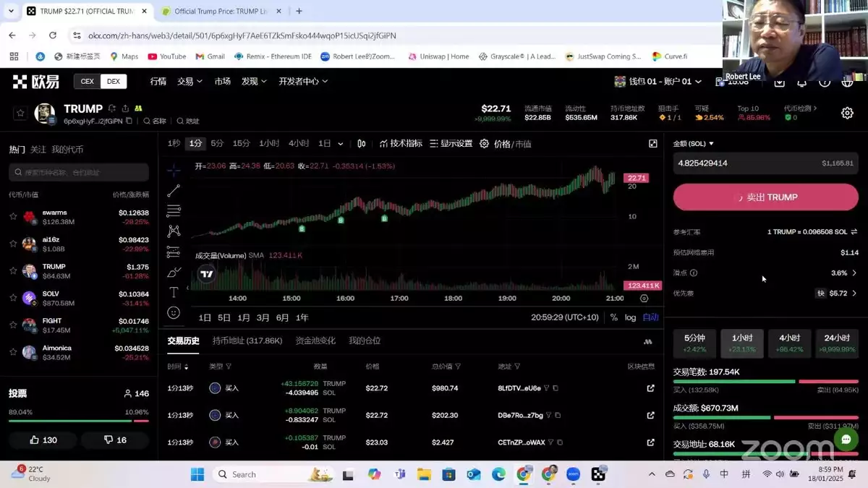Toggle log scale on chart
The width and height of the screenshot is (868, 488).
click(x=630, y=317)
